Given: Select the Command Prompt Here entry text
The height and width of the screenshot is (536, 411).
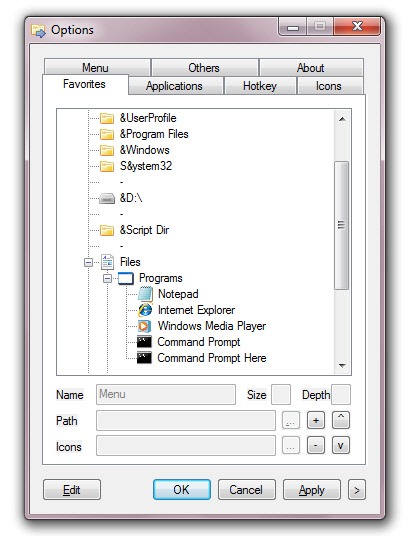Looking at the screenshot, I should click(212, 358).
